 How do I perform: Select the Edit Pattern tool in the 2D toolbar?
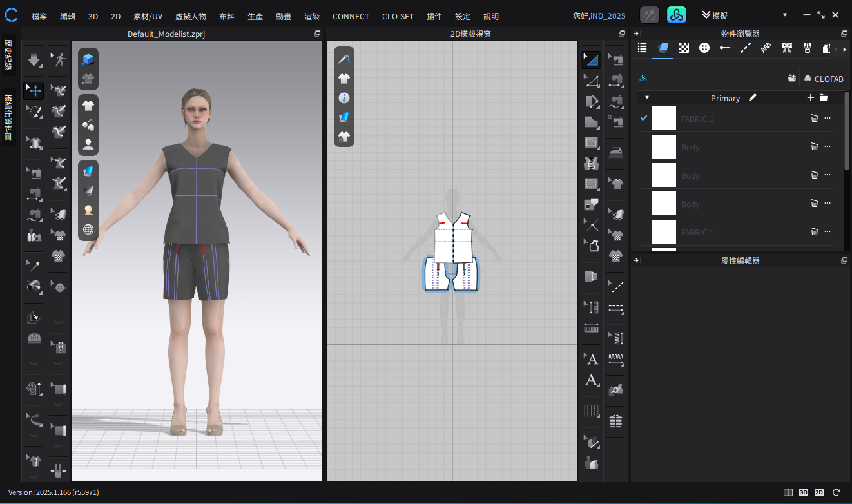(x=591, y=81)
